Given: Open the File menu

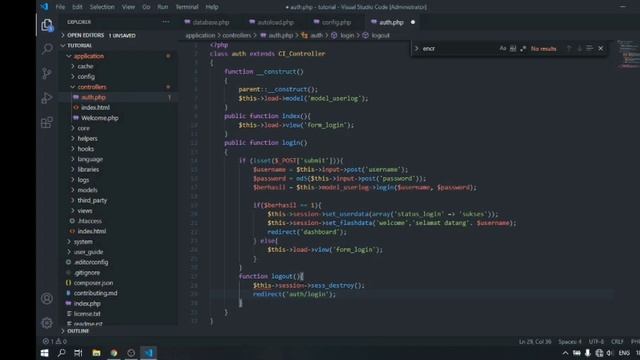Looking at the screenshot, I should pos(60,7).
